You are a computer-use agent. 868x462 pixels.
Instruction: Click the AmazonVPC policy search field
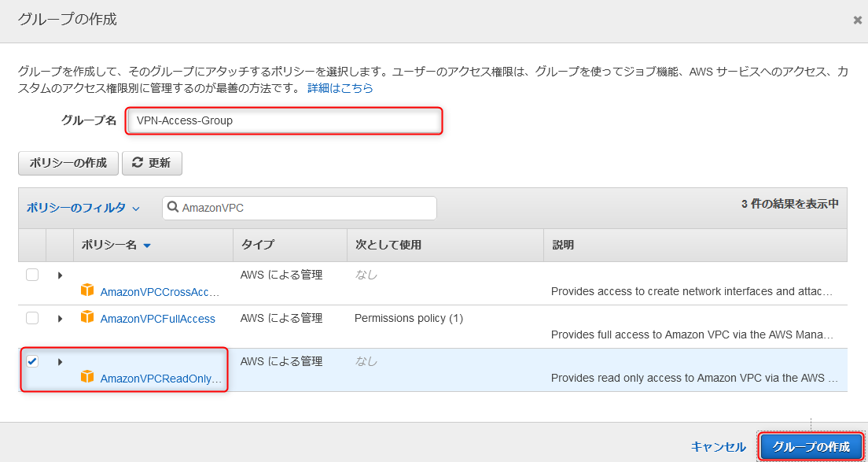pyautogui.click(x=300, y=208)
